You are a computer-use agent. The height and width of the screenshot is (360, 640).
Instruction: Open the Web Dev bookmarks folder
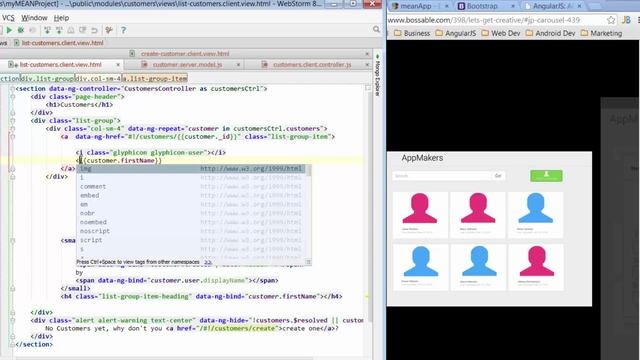coord(501,33)
